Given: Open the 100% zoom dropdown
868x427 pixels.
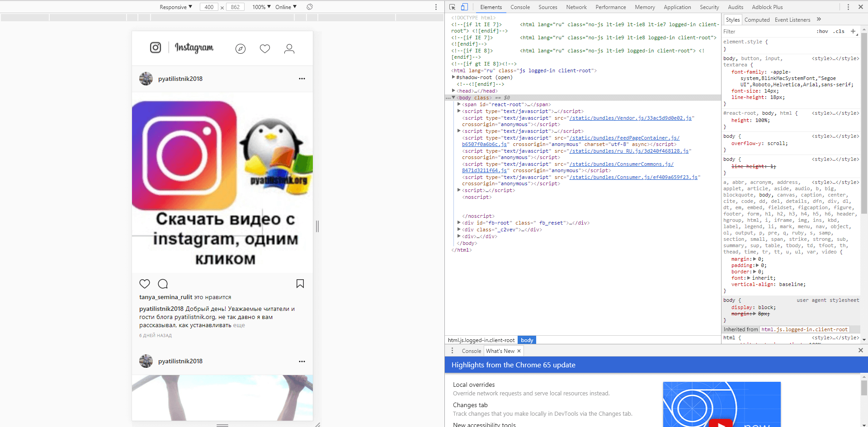Looking at the screenshot, I should tap(262, 7).
